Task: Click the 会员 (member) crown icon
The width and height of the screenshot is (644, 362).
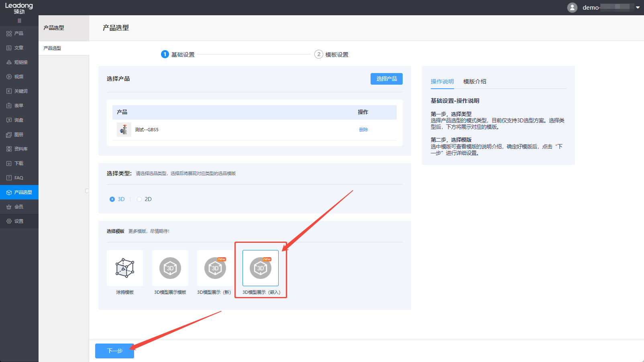Action: (9, 207)
